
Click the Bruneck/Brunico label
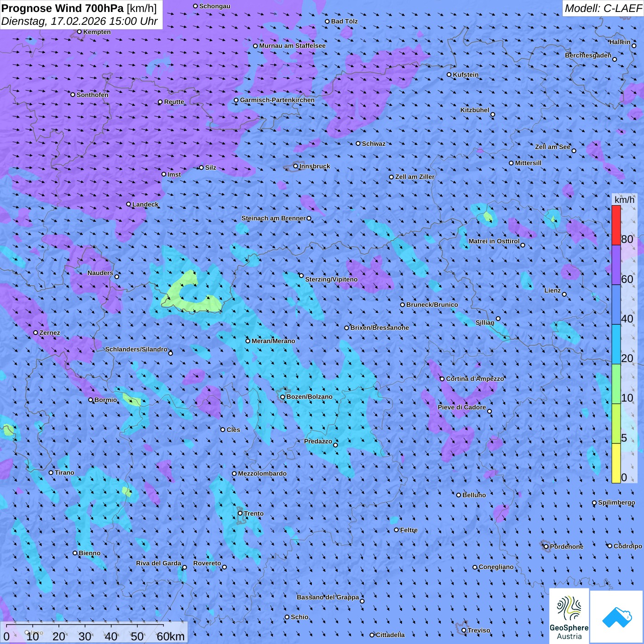(x=432, y=305)
